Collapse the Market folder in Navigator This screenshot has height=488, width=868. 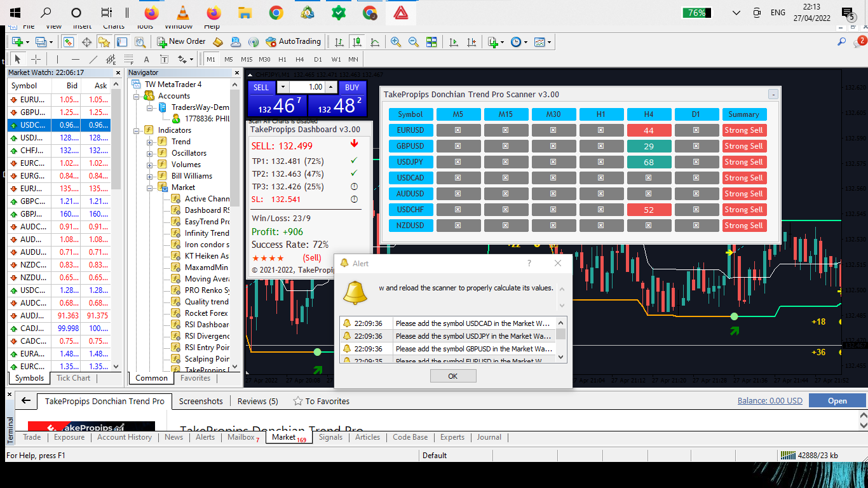pyautogui.click(x=150, y=187)
